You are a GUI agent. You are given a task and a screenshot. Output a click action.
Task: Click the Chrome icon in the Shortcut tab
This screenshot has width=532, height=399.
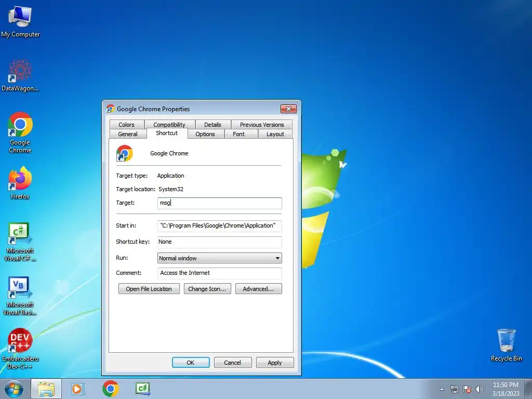tap(125, 153)
